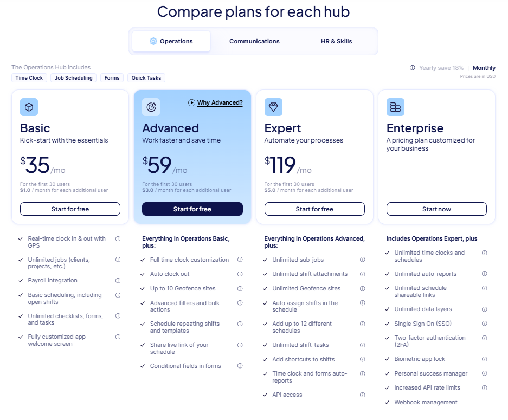Open info icon next to "Unlimited Geofence sites"

click(x=362, y=289)
